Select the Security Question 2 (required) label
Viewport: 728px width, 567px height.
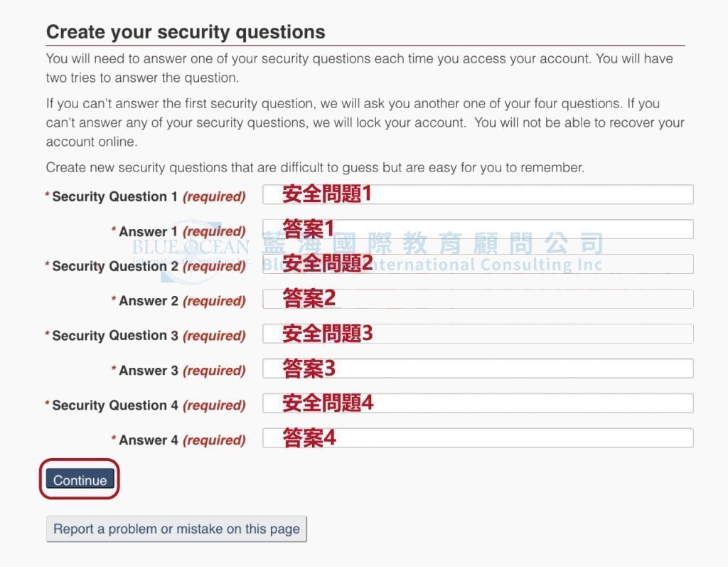[x=145, y=266]
